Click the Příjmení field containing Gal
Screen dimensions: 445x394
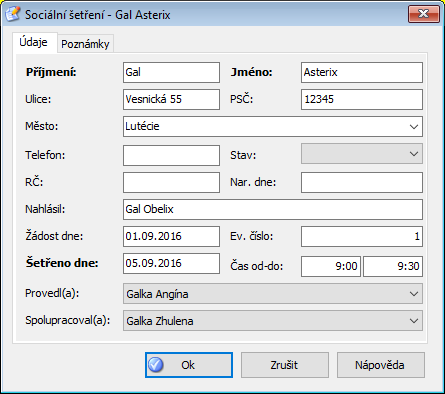pos(171,72)
